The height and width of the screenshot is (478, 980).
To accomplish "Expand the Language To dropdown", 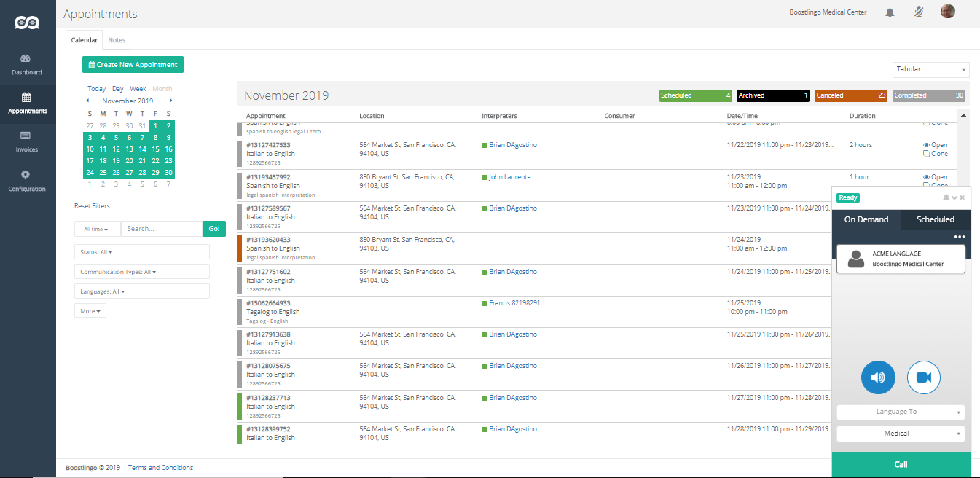I will click(x=901, y=412).
